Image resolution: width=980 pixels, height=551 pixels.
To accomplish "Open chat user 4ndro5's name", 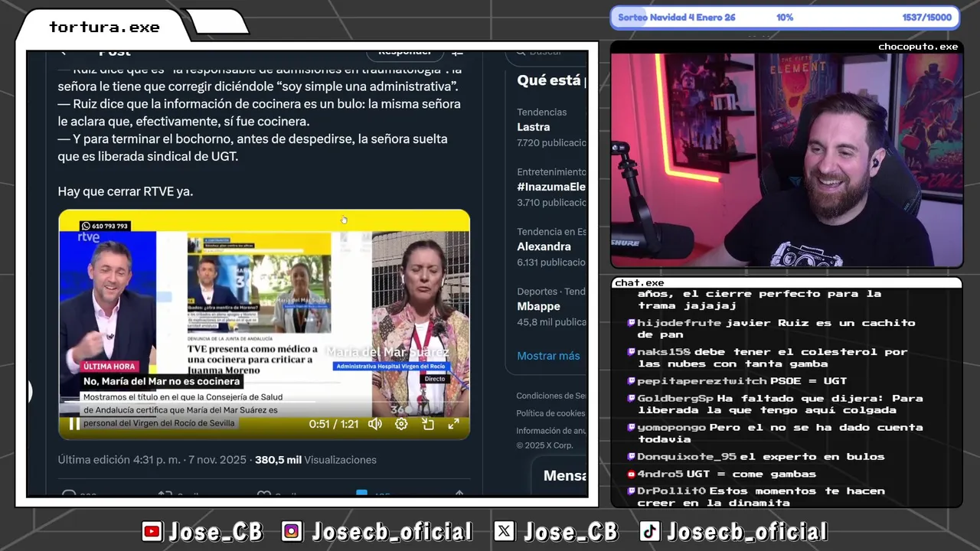I will point(660,474).
